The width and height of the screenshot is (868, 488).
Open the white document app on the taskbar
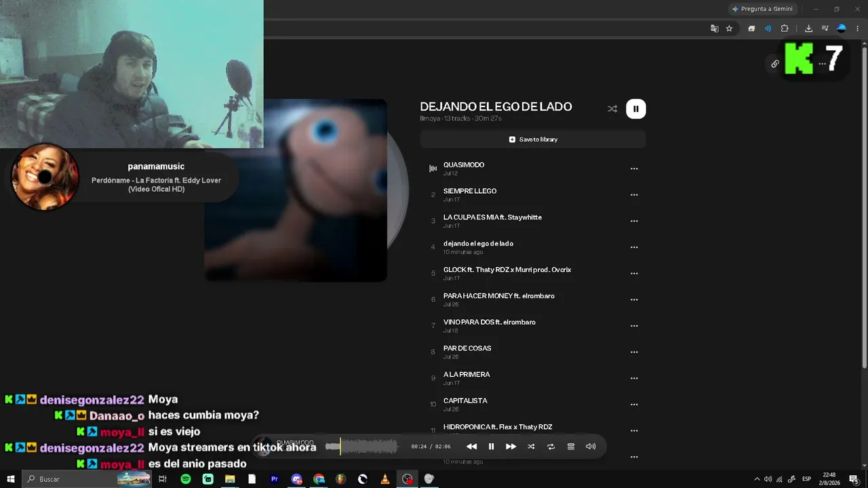(252, 479)
